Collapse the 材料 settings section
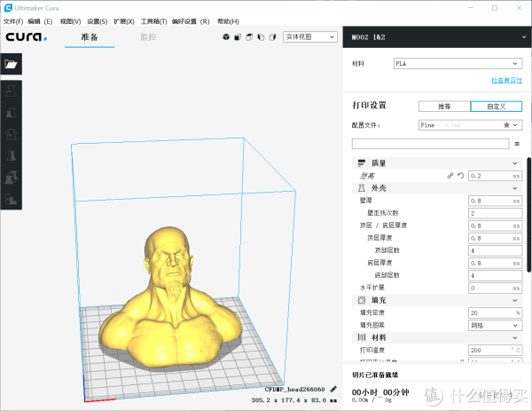Image resolution: width=532 pixels, height=411 pixels. 514,337
